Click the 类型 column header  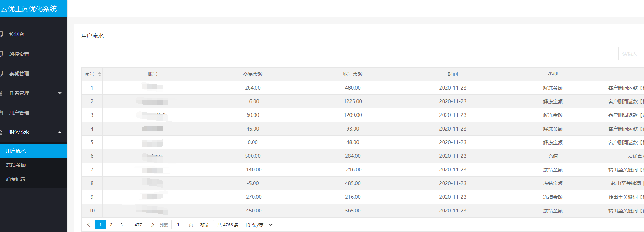[x=553, y=74]
